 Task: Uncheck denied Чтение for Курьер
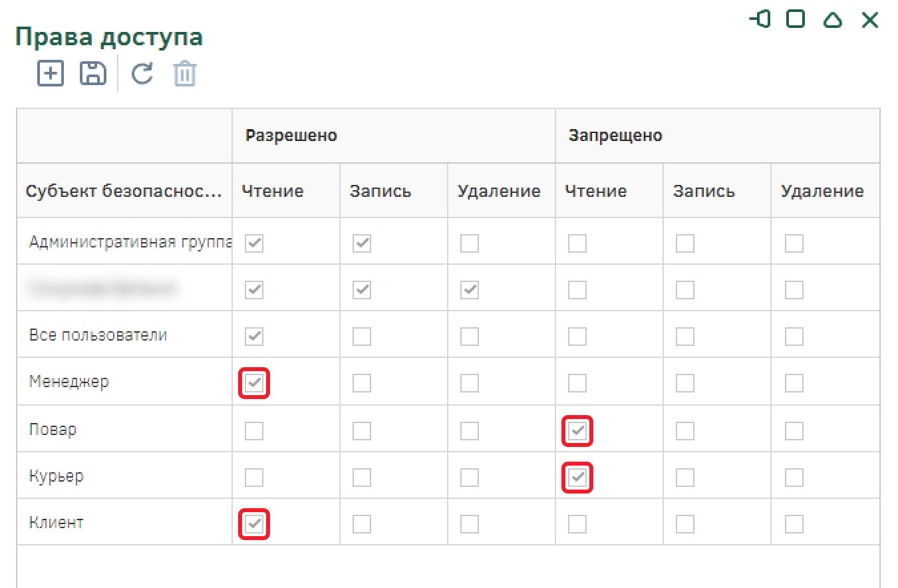tap(577, 478)
